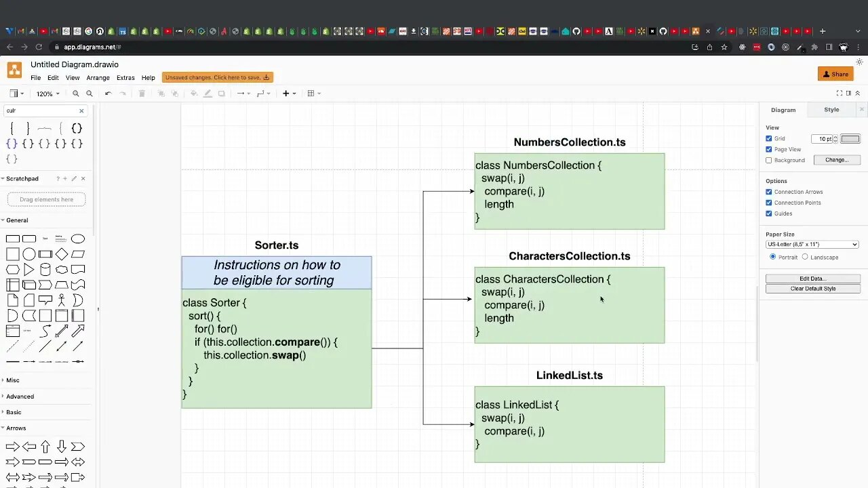Pick the up arrow shape in Arrows
The width and height of the screenshot is (868, 488).
[45, 447]
